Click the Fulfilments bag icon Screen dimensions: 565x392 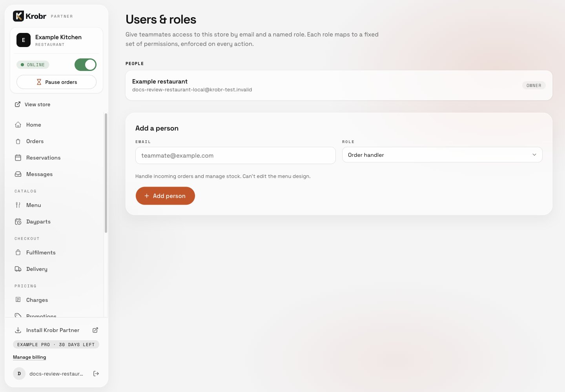tap(18, 252)
